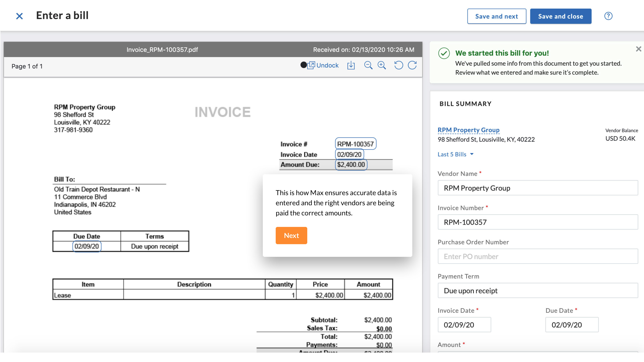Click the zoom out magnifier icon

point(368,65)
